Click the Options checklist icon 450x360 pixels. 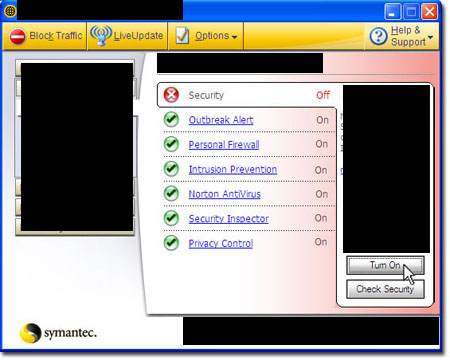pos(182,36)
